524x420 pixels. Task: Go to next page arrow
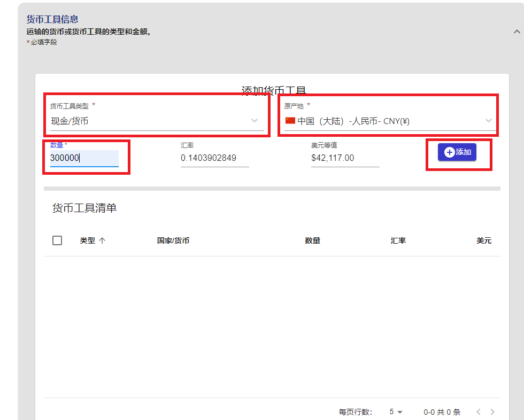[492, 411]
